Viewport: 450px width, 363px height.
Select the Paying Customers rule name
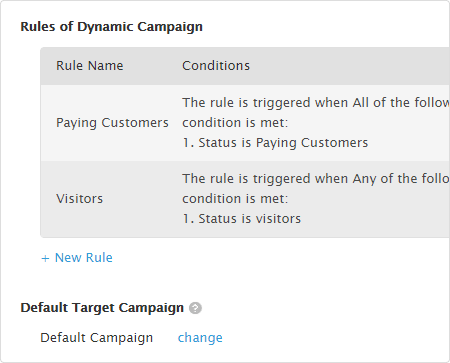(x=112, y=123)
